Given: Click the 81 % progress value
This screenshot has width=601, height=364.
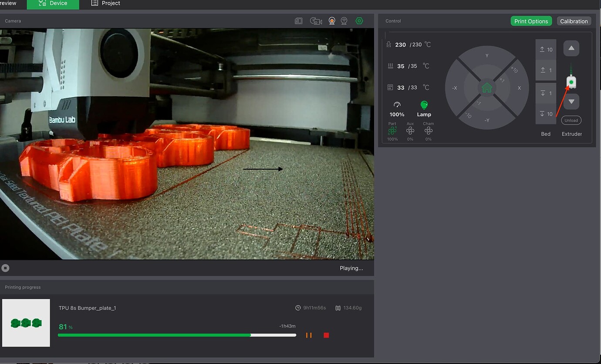Looking at the screenshot, I should click(x=65, y=327).
